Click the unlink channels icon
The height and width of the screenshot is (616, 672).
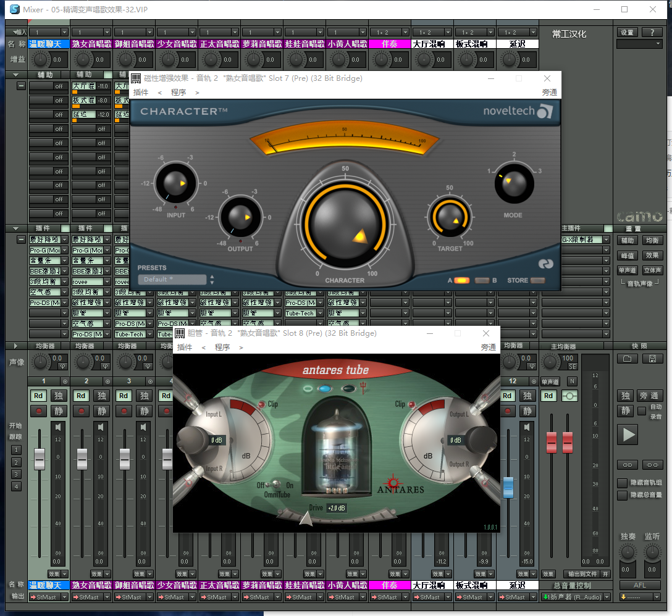[x=652, y=465]
